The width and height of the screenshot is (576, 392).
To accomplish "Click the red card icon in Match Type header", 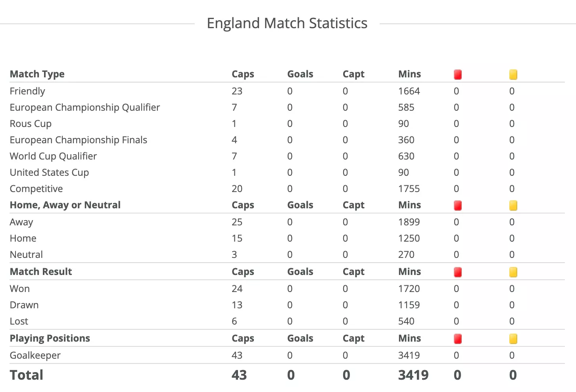I will (x=458, y=75).
